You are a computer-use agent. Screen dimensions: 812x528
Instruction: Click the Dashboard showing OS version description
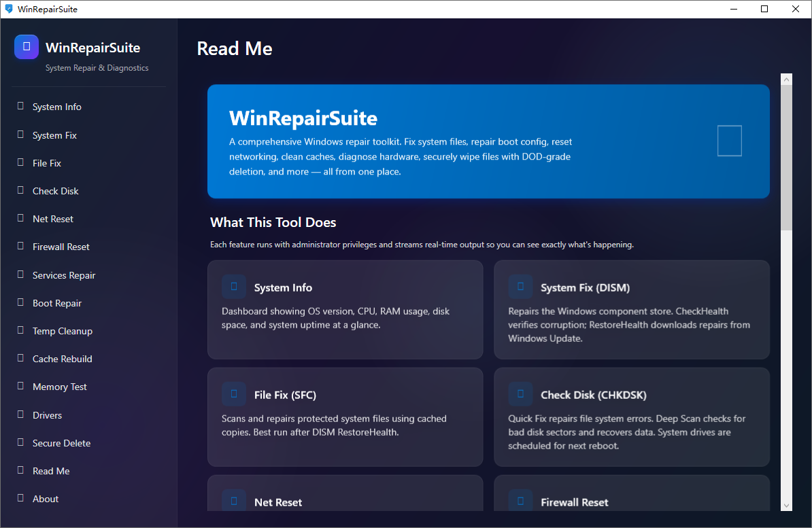click(335, 318)
